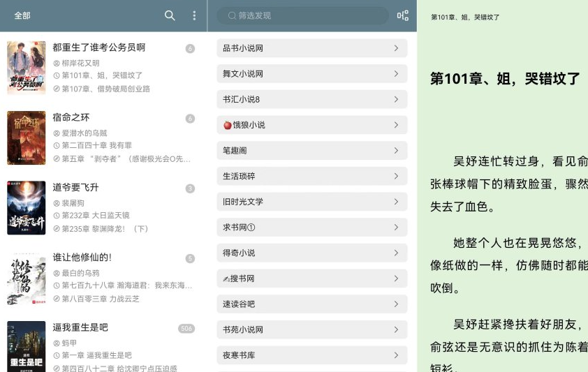Open cover of 宿命之环

point(27,137)
